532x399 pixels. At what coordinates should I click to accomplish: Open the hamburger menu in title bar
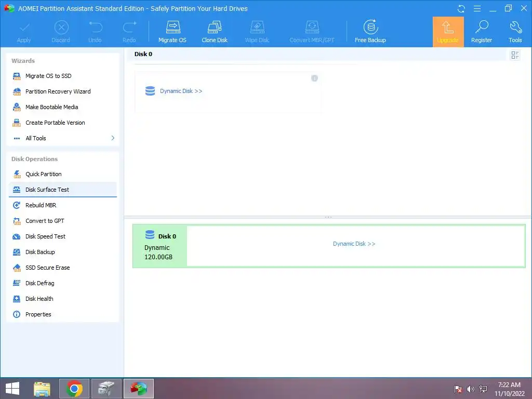[477, 8]
